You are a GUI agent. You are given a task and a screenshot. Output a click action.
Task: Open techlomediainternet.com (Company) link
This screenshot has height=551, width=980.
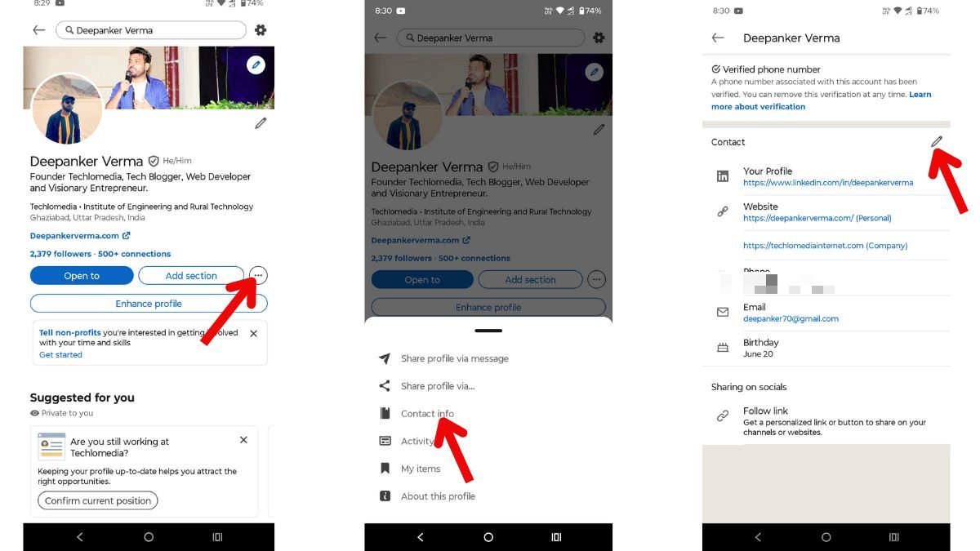tap(825, 246)
